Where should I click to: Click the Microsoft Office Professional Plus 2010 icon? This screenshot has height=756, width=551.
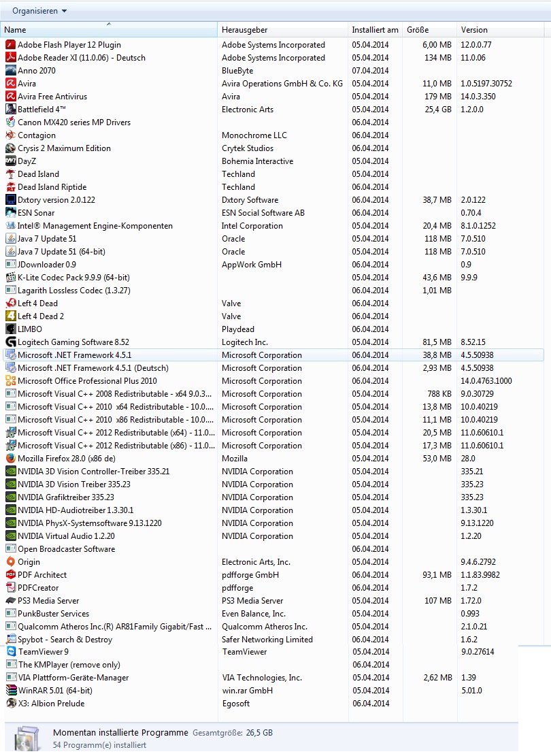tap(11, 381)
